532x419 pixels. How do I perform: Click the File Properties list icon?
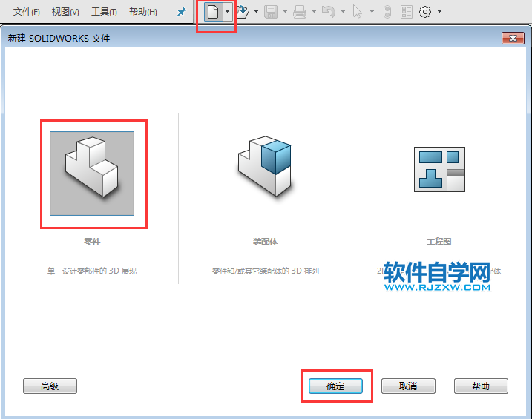tap(406, 12)
